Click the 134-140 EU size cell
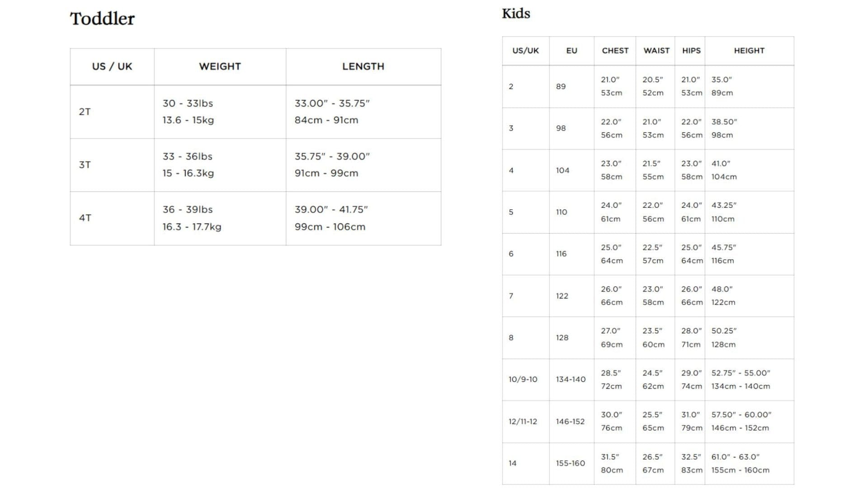868x488 pixels. (x=571, y=380)
